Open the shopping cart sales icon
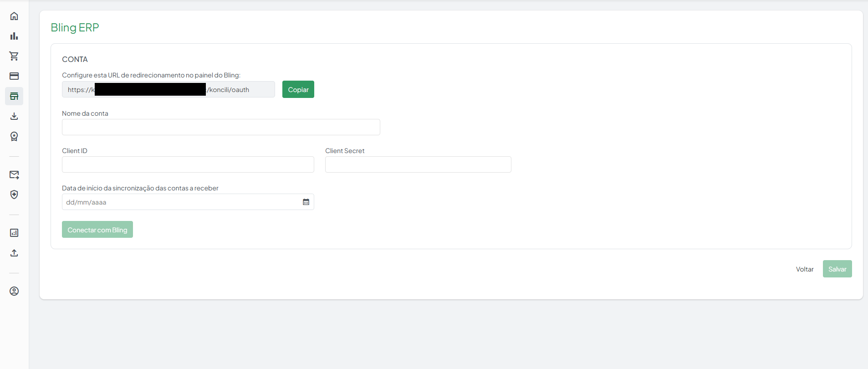Image resolution: width=868 pixels, height=369 pixels. (14, 56)
